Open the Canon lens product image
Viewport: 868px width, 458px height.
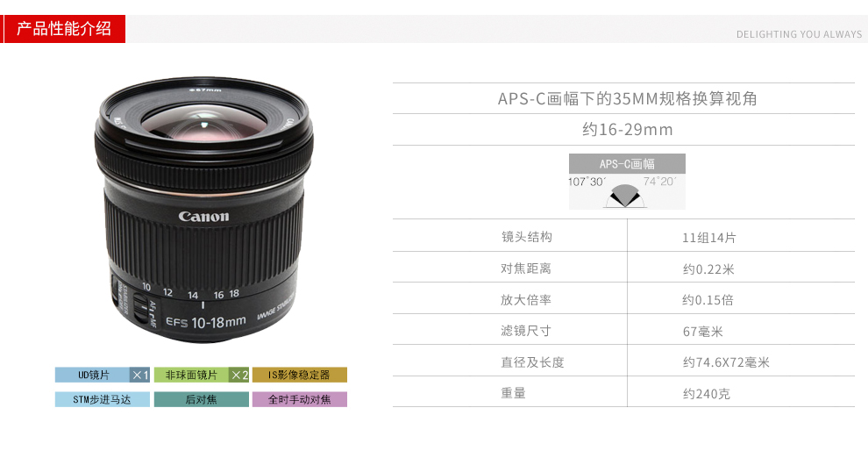click(x=204, y=210)
